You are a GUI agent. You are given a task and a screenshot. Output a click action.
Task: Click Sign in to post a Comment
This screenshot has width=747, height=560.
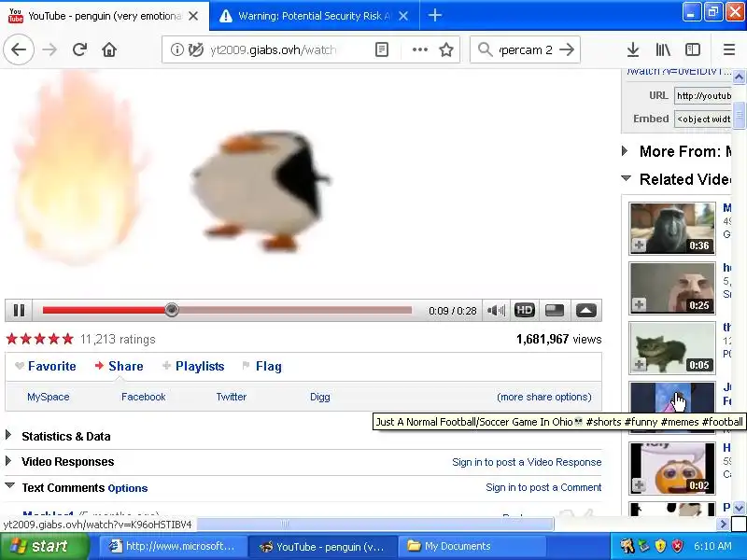coord(543,487)
